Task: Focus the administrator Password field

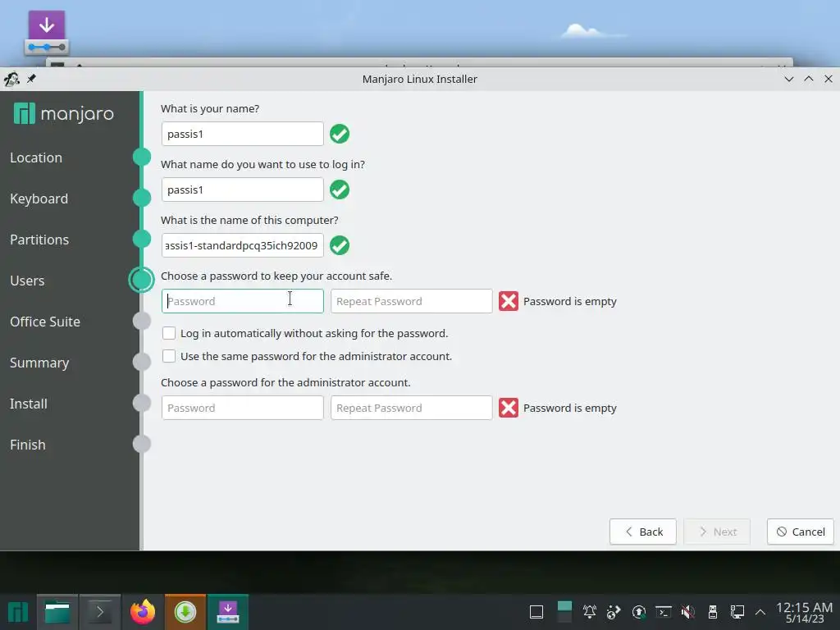Action: [243, 408]
